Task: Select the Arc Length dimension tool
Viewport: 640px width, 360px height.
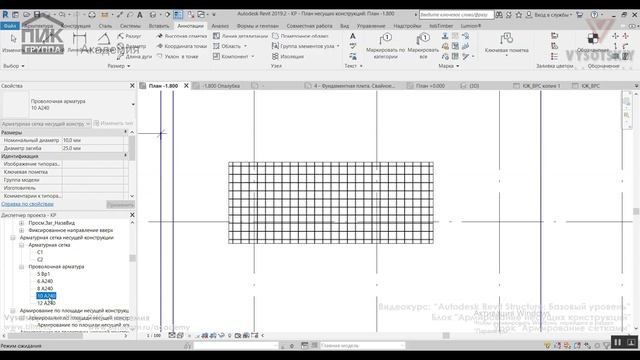Action: click(x=134, y=56)
